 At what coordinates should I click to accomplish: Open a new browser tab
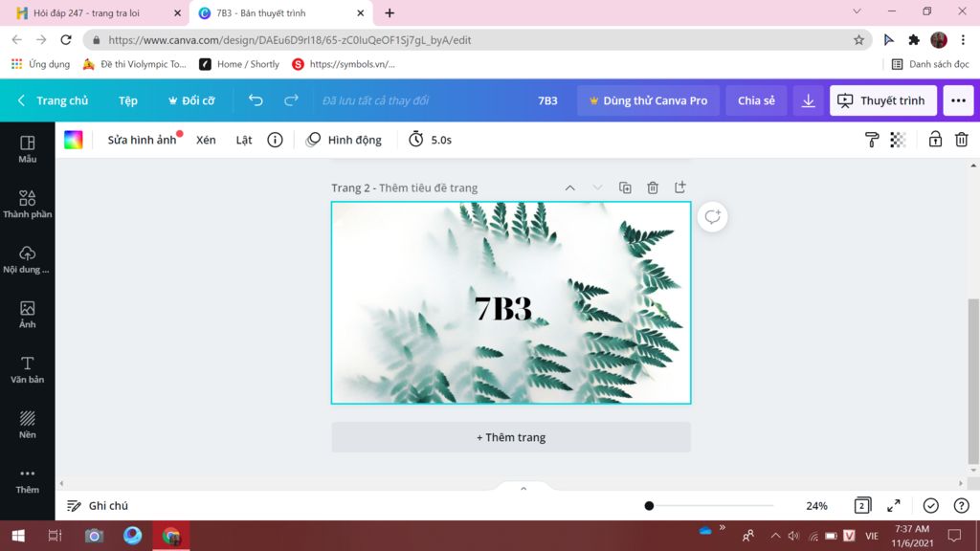390,12
